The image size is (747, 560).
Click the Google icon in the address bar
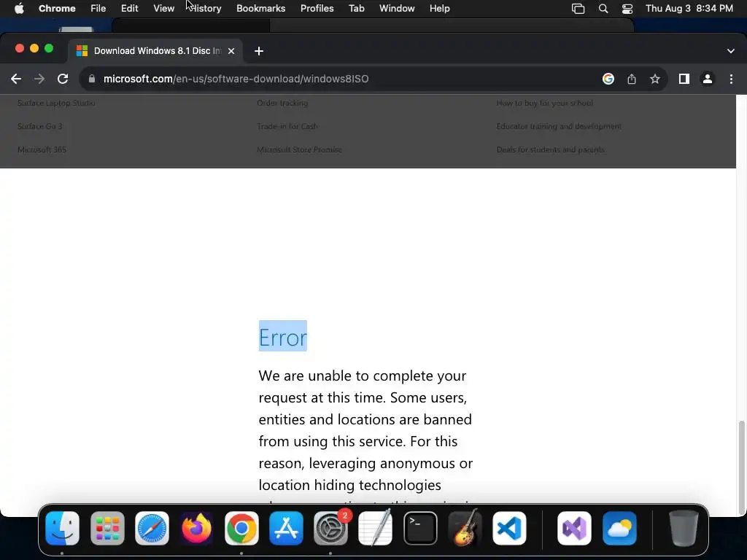coord(608,79)
